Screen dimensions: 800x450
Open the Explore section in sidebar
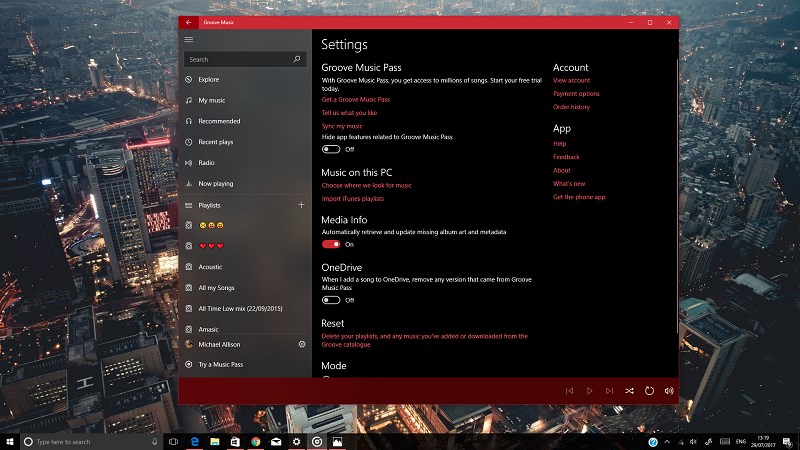point(208,79)
